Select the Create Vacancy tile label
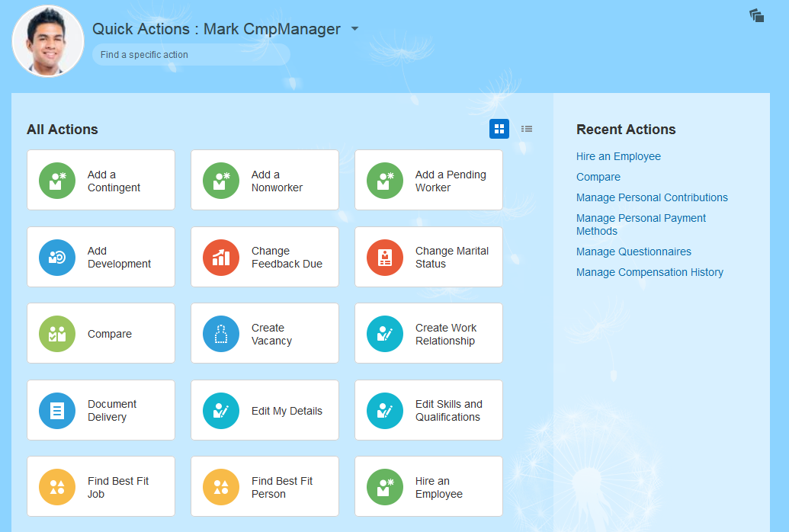 271,334
